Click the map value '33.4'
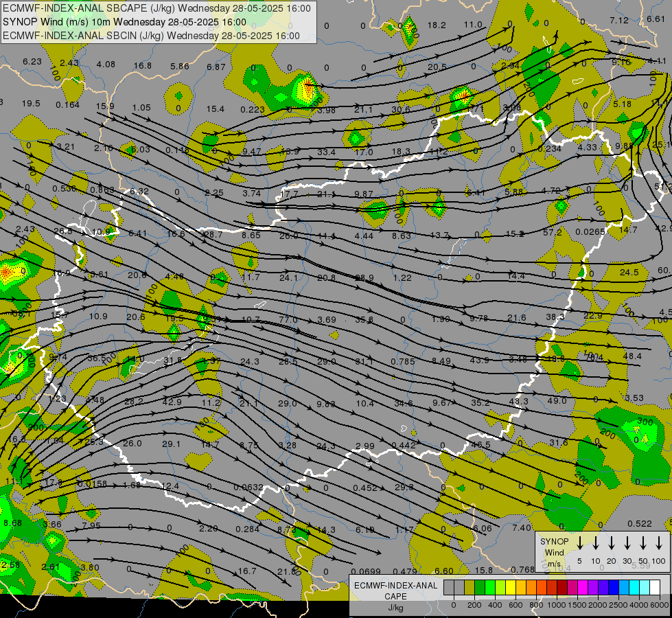This screenshot has width=672, height=618. tap(327, 152)
